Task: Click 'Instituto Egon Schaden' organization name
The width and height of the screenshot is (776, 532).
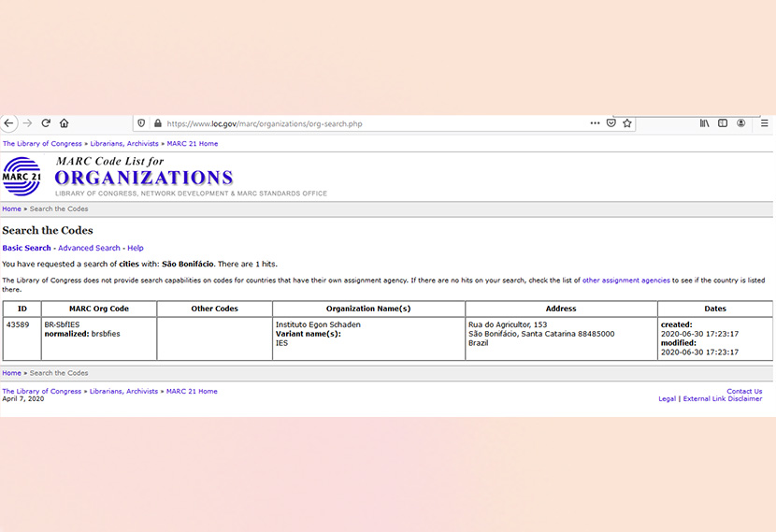Action: point(318,324)
